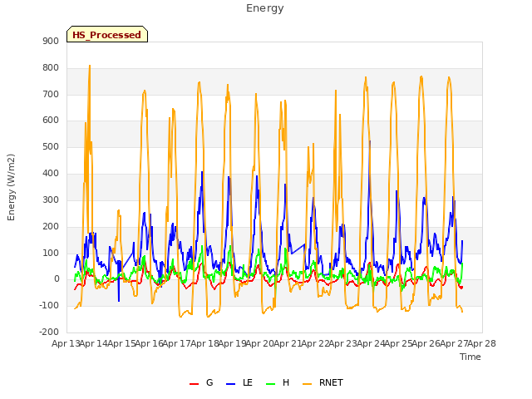532x399 pixels.
Task: Click the orange RNET legend color marker
Action: tap(307, 384)
